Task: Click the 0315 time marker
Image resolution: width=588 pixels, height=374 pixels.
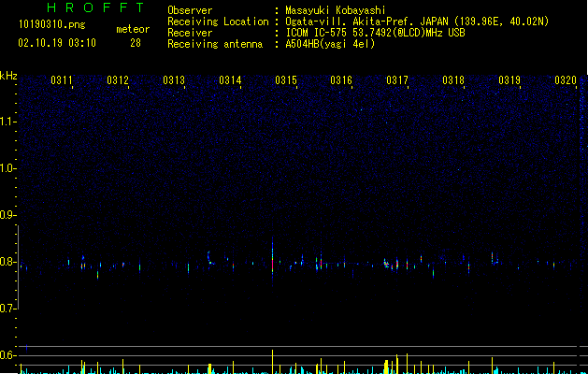Action: click(x=286, y=80)
